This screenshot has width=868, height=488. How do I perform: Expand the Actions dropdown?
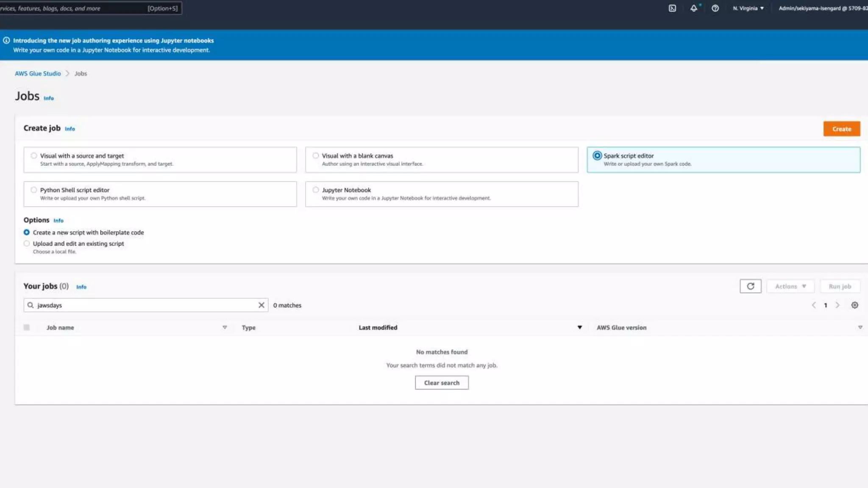[x=790, y=286]
